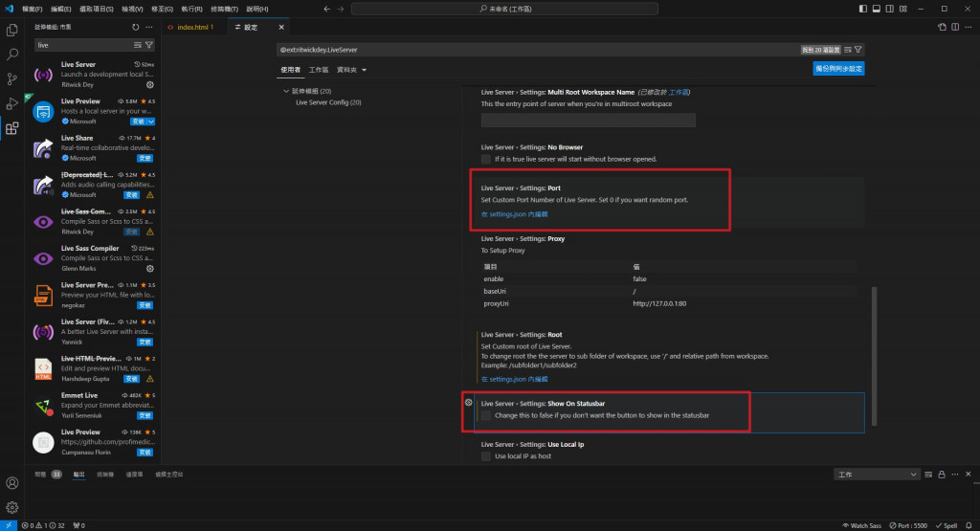
Task: Open notifications bell in status bar
Action: [969, 525]
